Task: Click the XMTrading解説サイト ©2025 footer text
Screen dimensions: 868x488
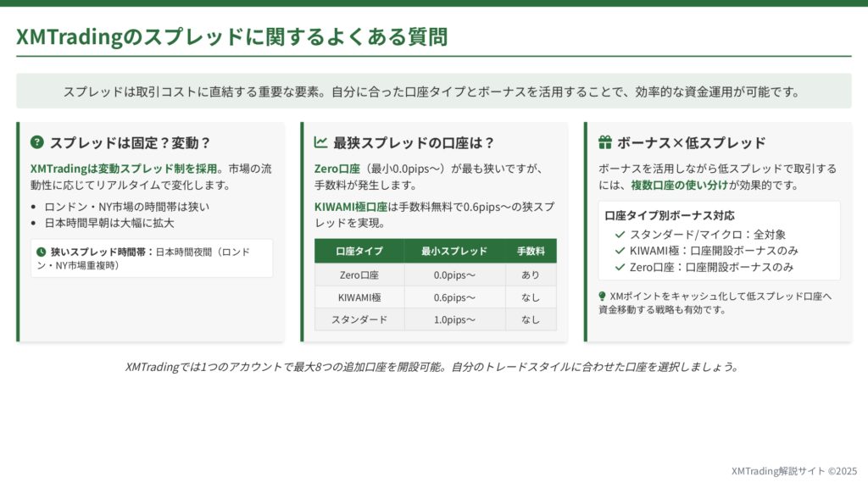Action: pos(793,471)
